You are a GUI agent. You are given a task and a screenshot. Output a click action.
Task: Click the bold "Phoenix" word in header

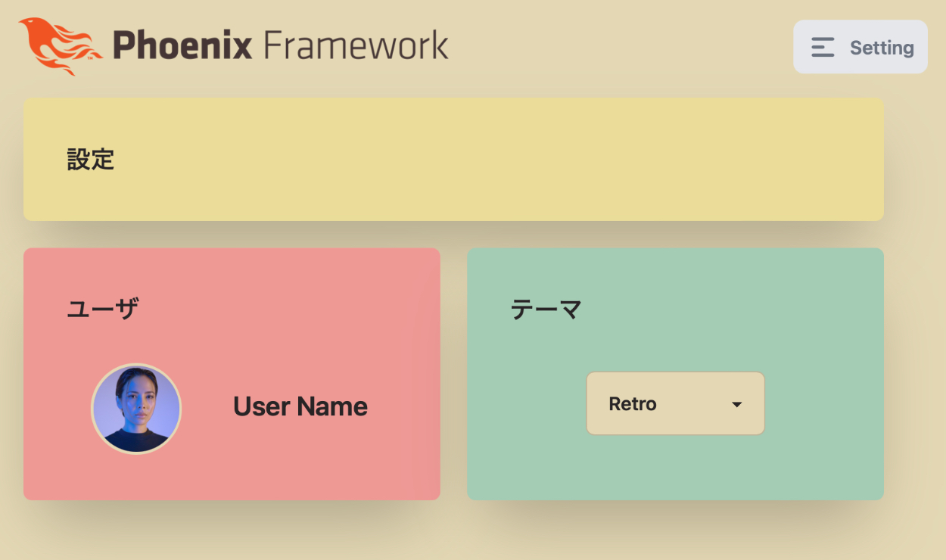click(182, 45)
